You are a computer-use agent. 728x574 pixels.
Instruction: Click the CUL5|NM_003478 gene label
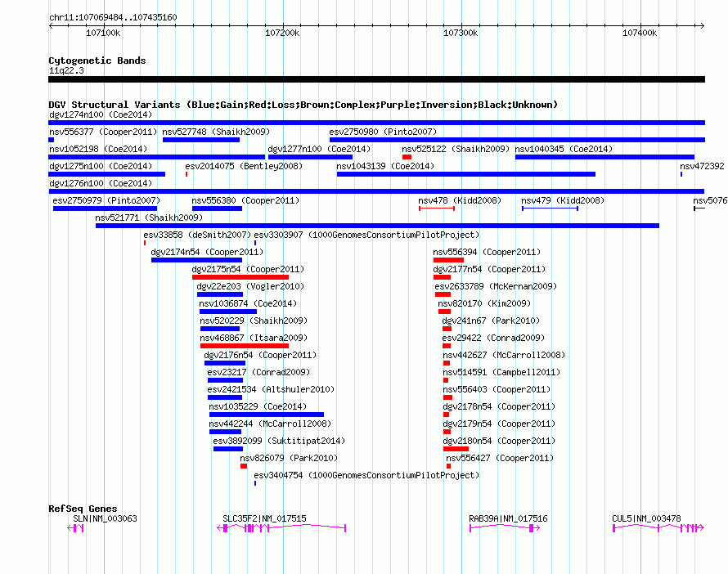coord(646,518)
